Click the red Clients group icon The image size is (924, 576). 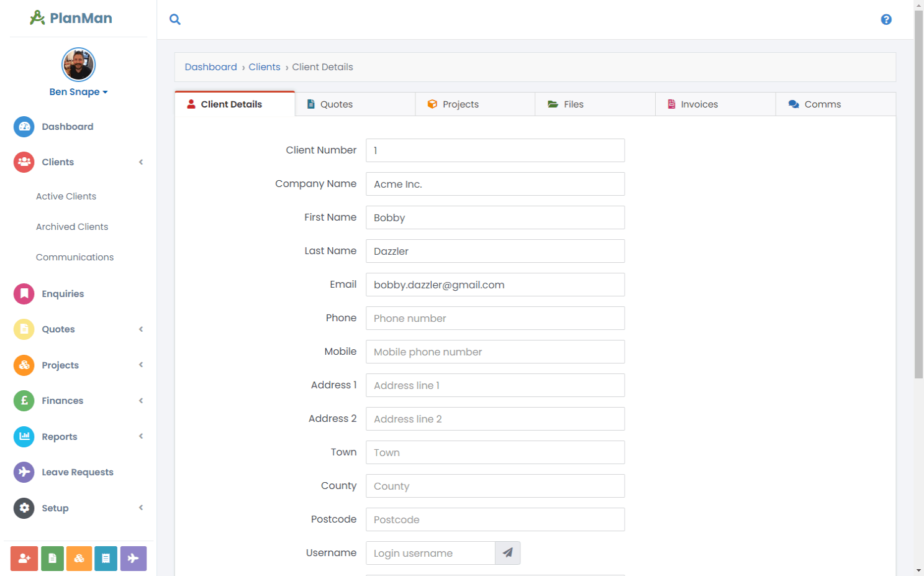tap(24, 162)
